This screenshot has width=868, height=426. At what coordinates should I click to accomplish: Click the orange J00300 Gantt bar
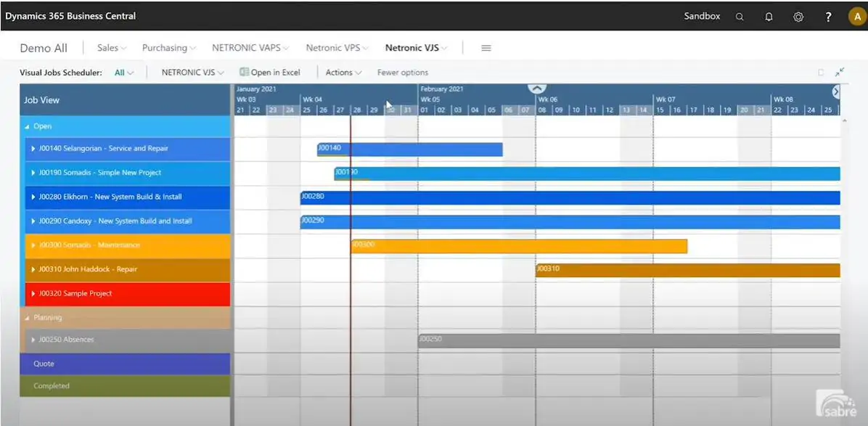click(x=519, y=246)
